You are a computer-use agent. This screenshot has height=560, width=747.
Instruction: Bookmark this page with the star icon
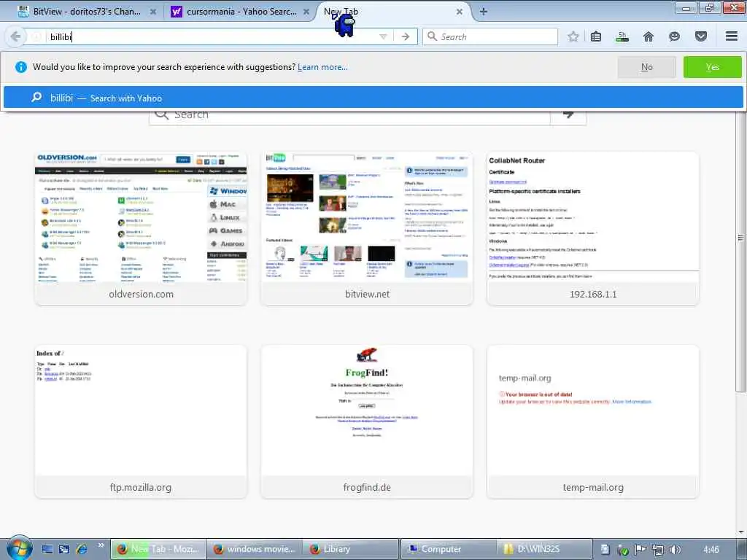click(x=573, y=36)
